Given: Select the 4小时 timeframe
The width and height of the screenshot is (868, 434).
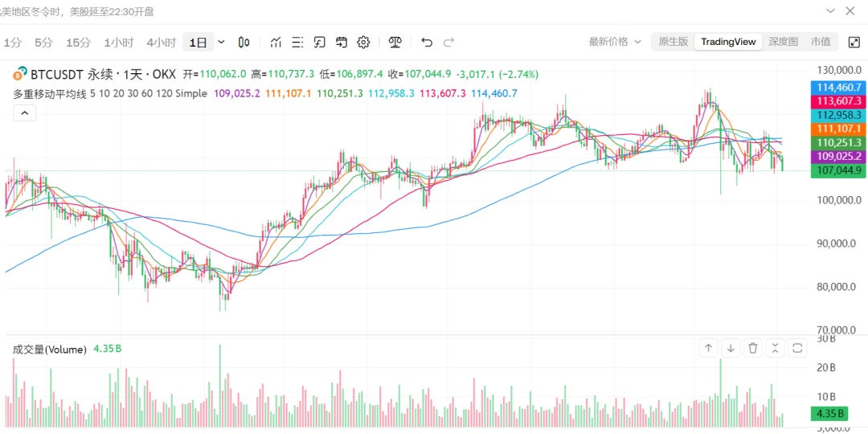Looking at the screenshot, I should pyautogui.click(x=161, y=42).
